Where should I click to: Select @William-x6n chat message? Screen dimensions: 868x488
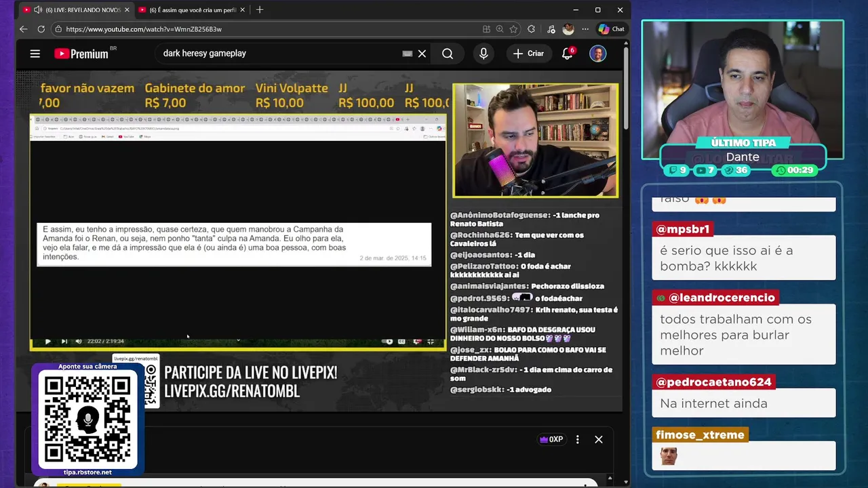pyautogui.click(x=523, y=334)
